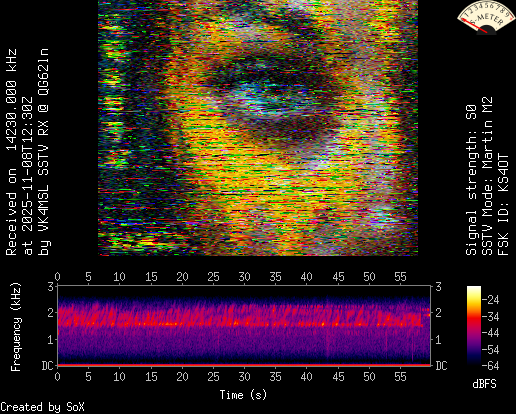Select the "Signal strength: S0" text
The width and height of the screenshot is (516, 414).
471,180
